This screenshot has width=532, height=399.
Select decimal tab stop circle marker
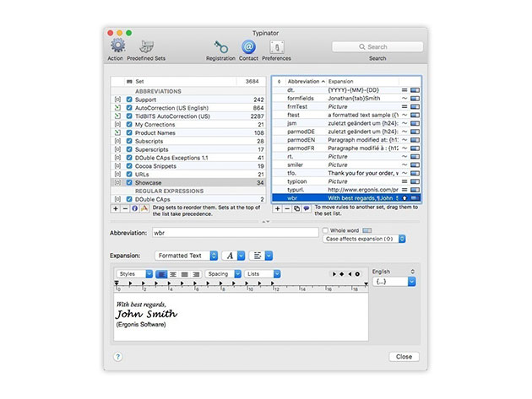(357, 274)
